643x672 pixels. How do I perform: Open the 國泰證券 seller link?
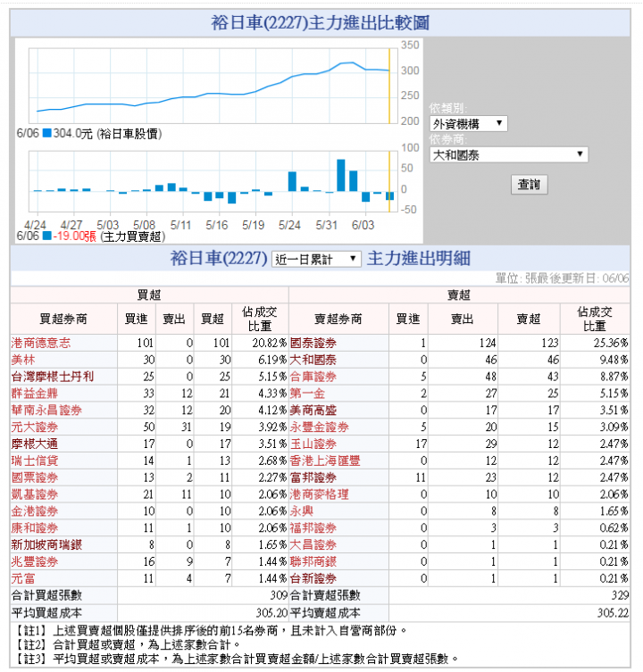coord(313,343)
